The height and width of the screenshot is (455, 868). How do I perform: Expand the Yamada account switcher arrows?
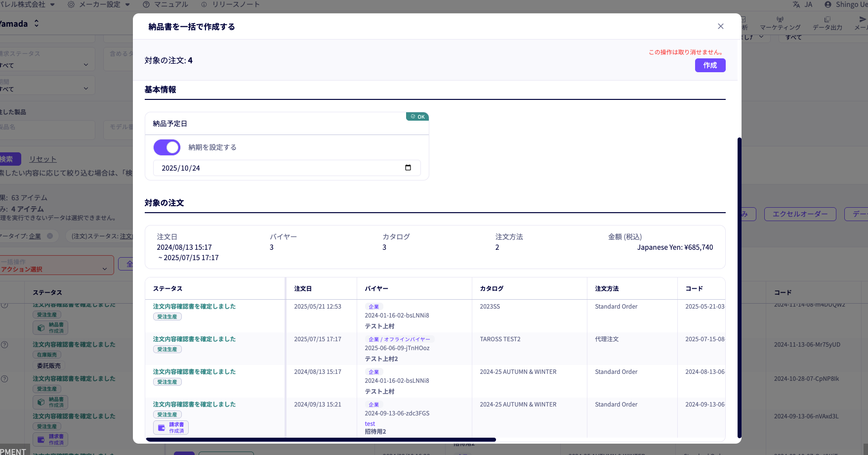(x=36, y=24)
